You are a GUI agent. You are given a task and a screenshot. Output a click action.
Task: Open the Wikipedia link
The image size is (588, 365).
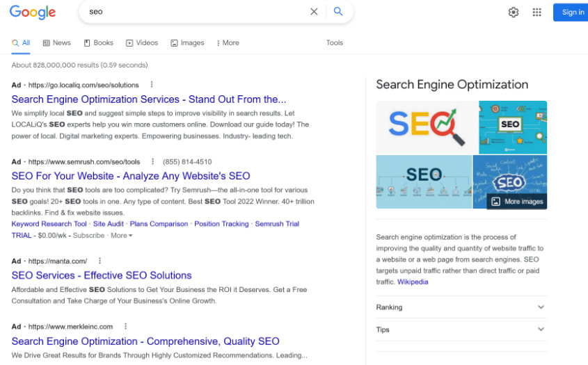(413, 282)
